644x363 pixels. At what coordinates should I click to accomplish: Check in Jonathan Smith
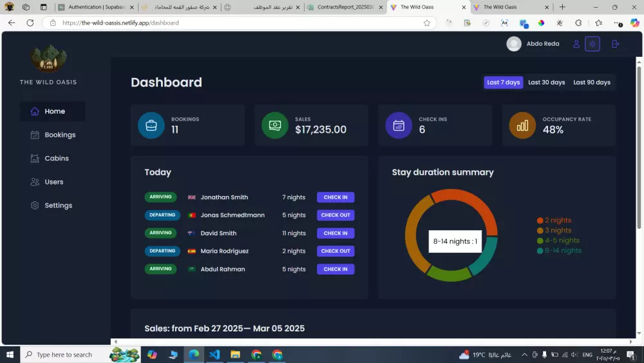pos(336,197)
